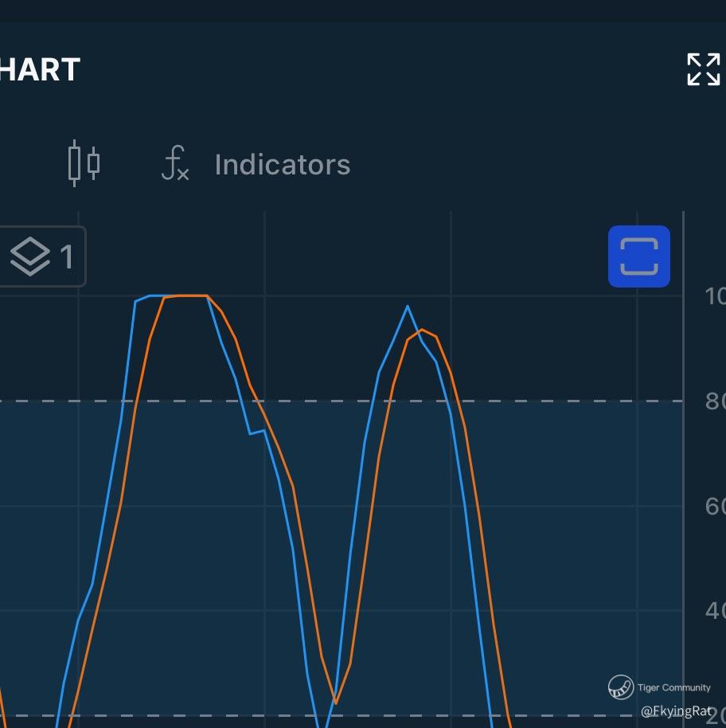The image size is (726, 728).
Task: Click the vertical price axis border line
Action: tap(683, 469)
